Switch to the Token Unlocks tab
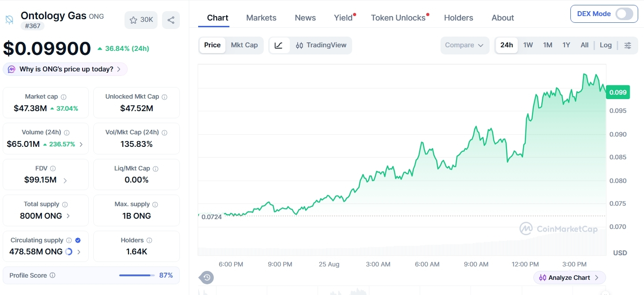Viewport: 644px width, 295px height. click(398, 18)
